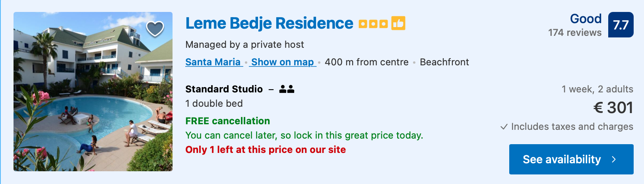
Task: Click the Good rating label
Action: 586,19
